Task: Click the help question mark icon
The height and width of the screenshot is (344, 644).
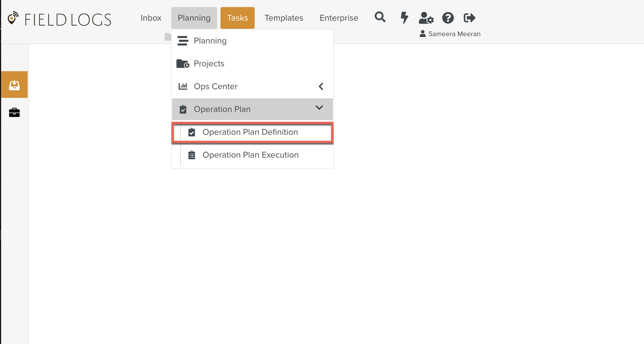Action: tap(448, 18)
